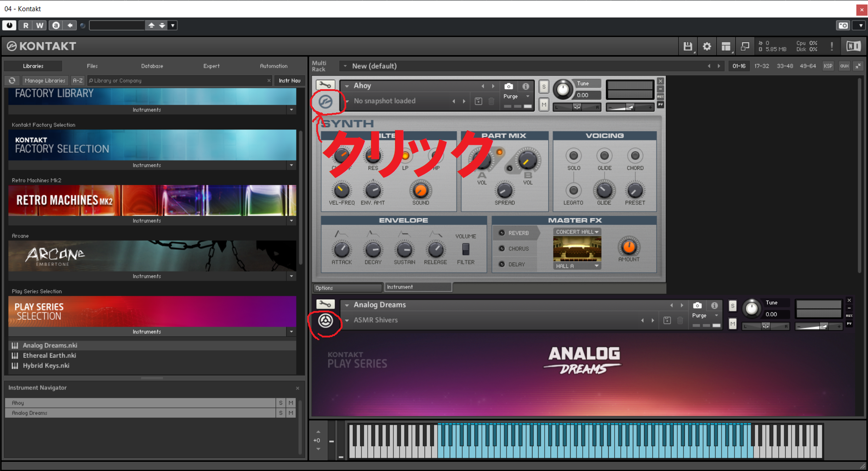Click the Retro Machines Mk2 library banner

152,201
